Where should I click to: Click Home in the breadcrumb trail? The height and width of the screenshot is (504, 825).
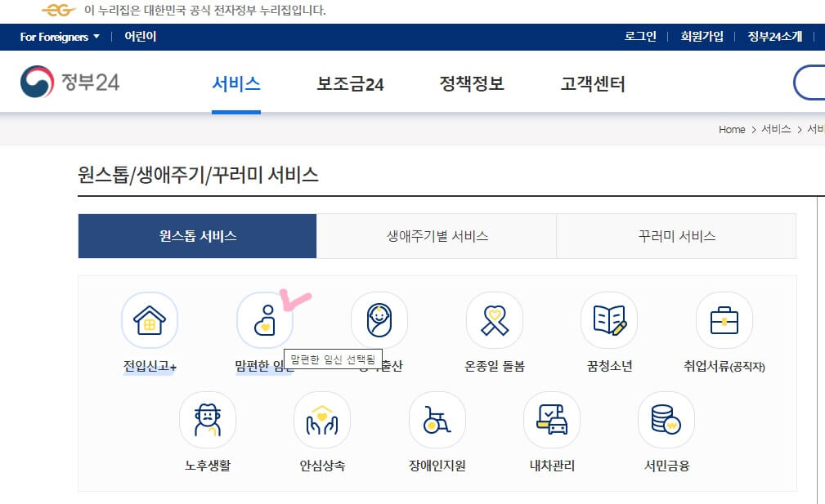tap(731, 129)
